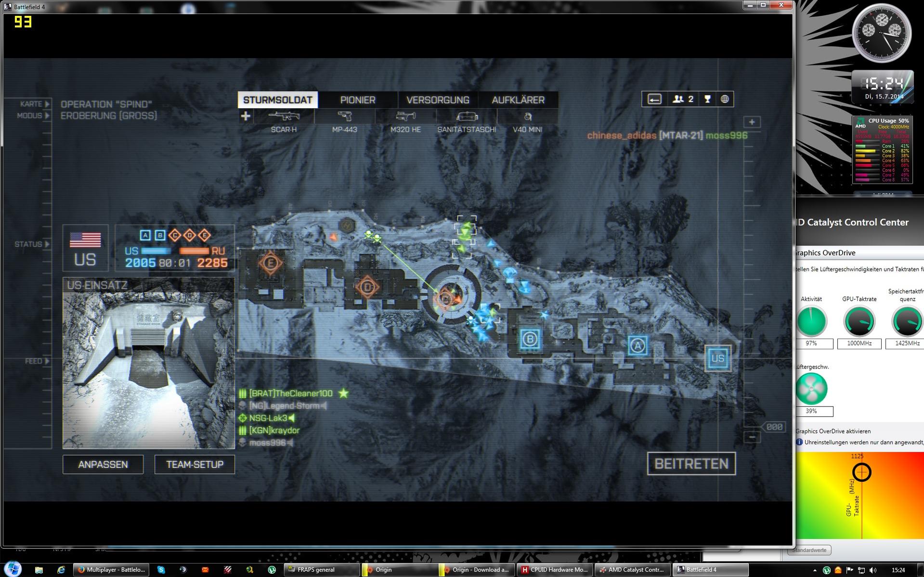Switch to FRAPS general taskbar window
Screen dimensions: 924x577
(322, 570)
